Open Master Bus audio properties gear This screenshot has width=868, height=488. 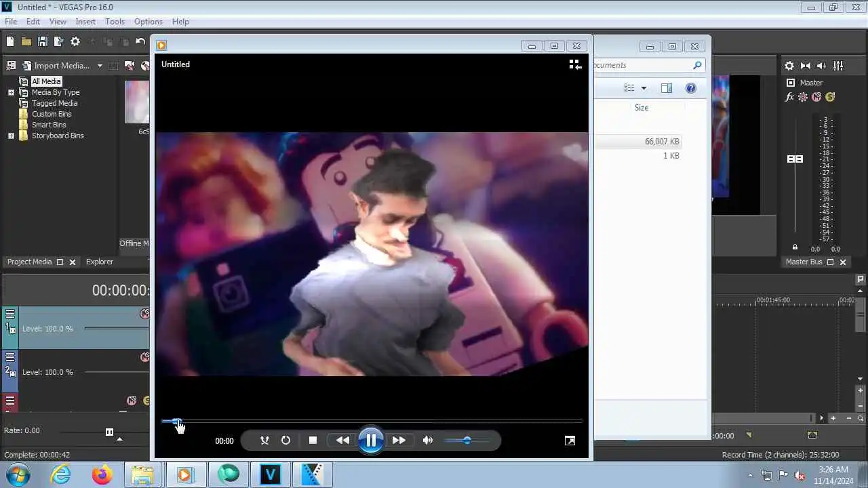coord(789,66)
